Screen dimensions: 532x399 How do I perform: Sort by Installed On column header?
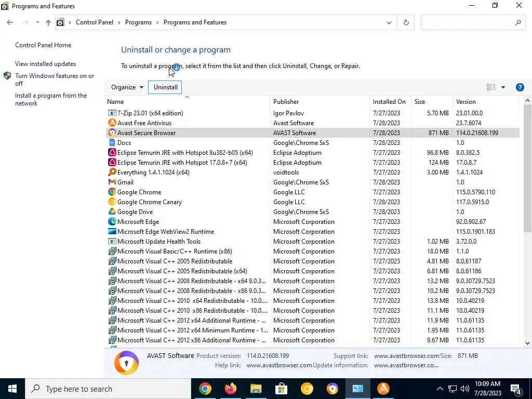(x=390, y=101)
